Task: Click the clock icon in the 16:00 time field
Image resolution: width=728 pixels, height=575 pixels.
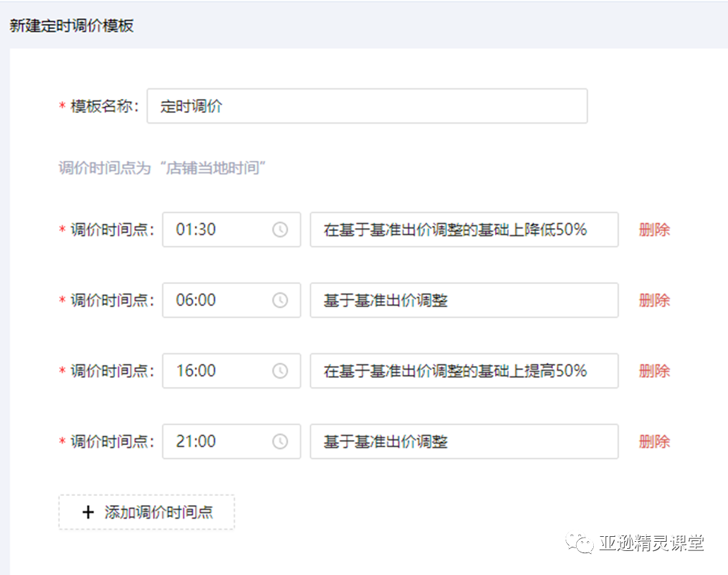Action: point(280,371)
